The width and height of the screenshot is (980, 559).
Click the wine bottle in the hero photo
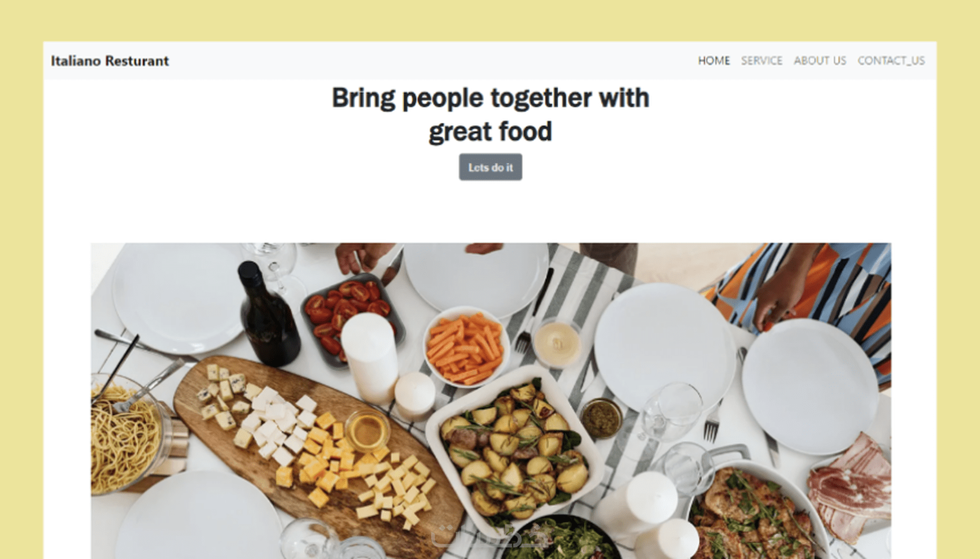(x=267, y=314)
